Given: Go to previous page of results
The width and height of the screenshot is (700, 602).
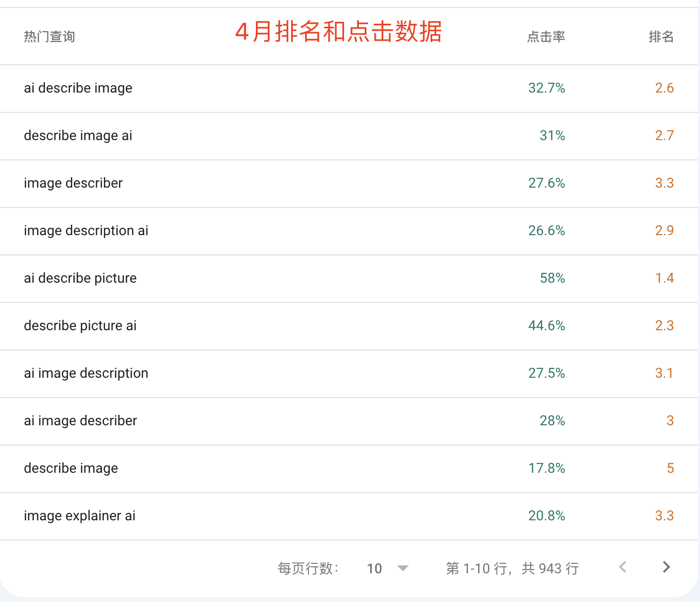Looking at the screenshot, I should [623, 567].
